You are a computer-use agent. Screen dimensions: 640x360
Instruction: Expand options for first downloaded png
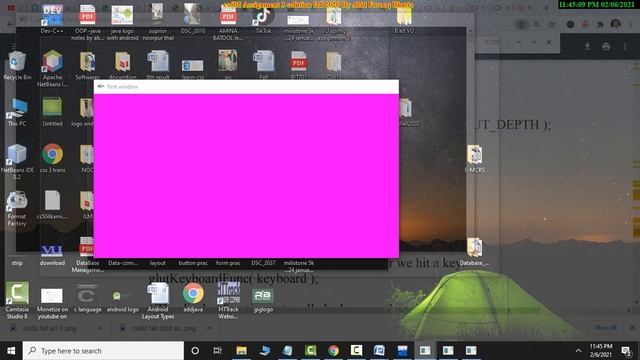click(100, 328)
